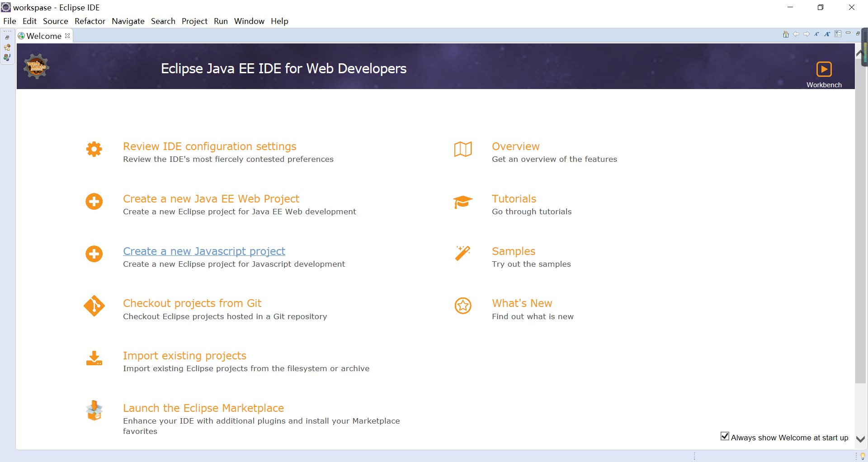
Task: Open Review IDE configuration settings link
Action: click(210, 146)
